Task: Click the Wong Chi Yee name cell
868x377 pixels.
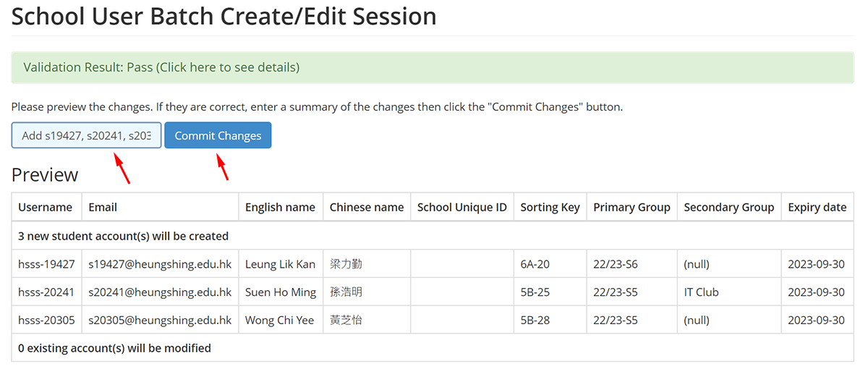Action: [x=281, y=320]
